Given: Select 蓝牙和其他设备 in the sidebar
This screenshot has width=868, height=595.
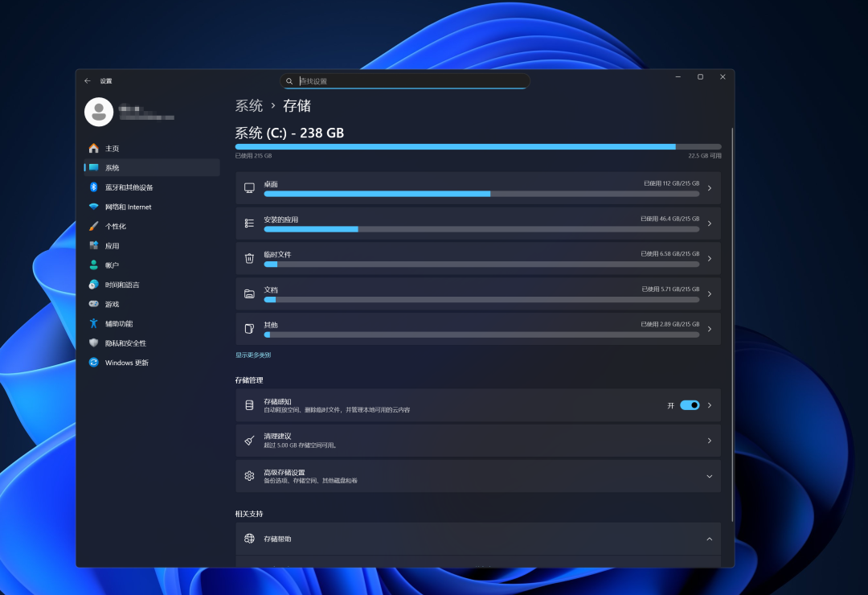Looking at the screenshot, I should (x=152, y=187).
